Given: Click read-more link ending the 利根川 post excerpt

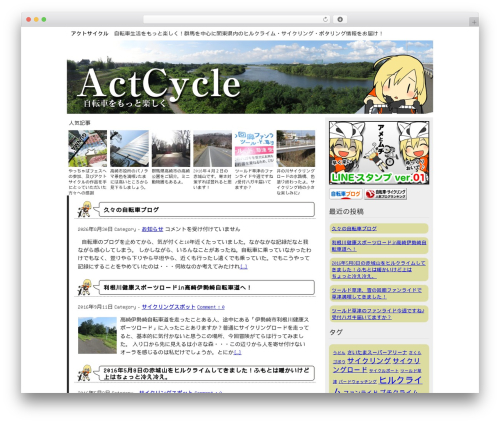Looking at the screenshot, I should click(237, 352).
